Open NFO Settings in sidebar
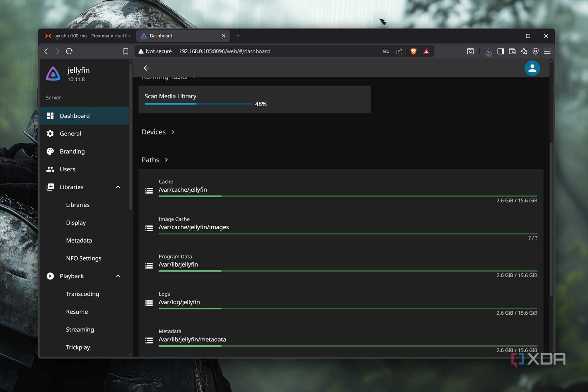The height and width of the screenshot is (392, 588). coord(84,258)
